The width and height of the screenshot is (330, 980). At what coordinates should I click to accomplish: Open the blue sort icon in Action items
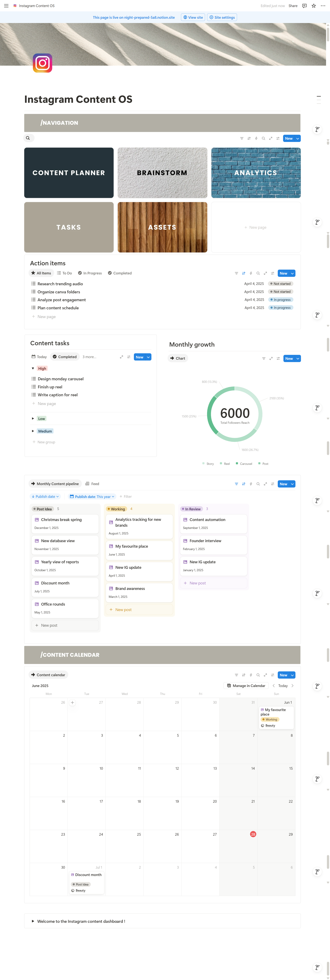coord(244,273)
